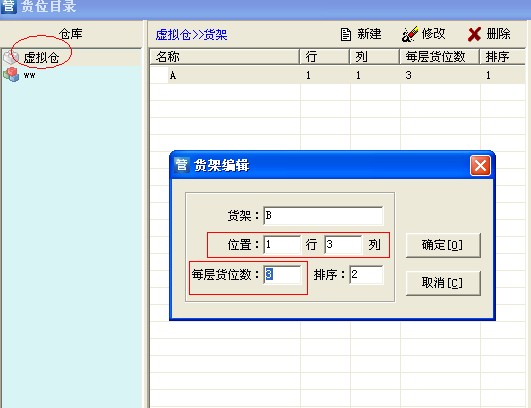Click the 名称 column header
The image size is (531, 408).
coord(225,57)
